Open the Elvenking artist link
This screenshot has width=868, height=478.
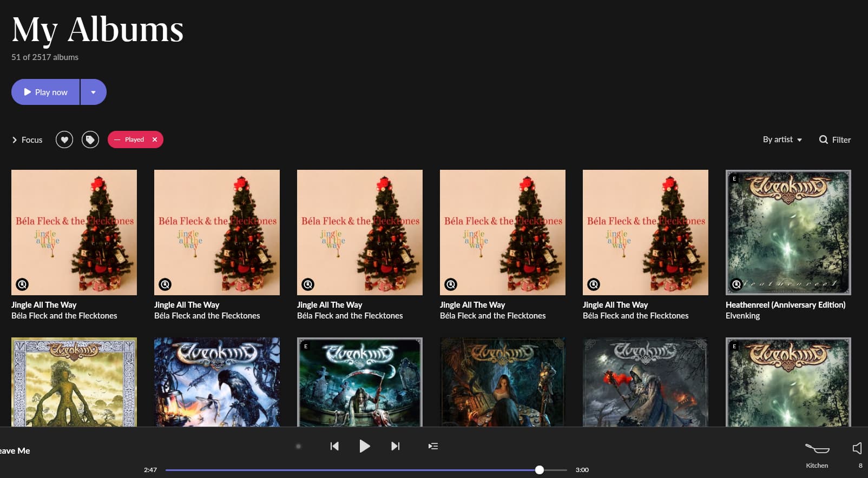[x=742, y=316]
